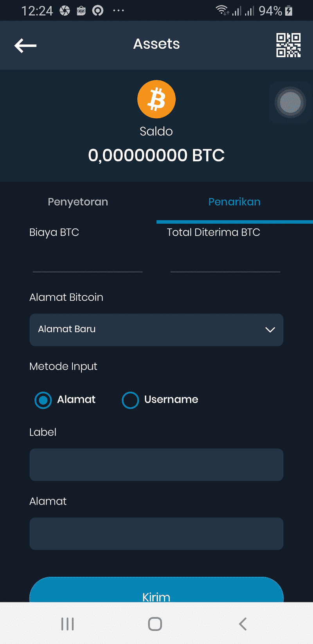Open the Alamat Baru dropdown
The image size is (313, 644).
click(x=156, y=330)
